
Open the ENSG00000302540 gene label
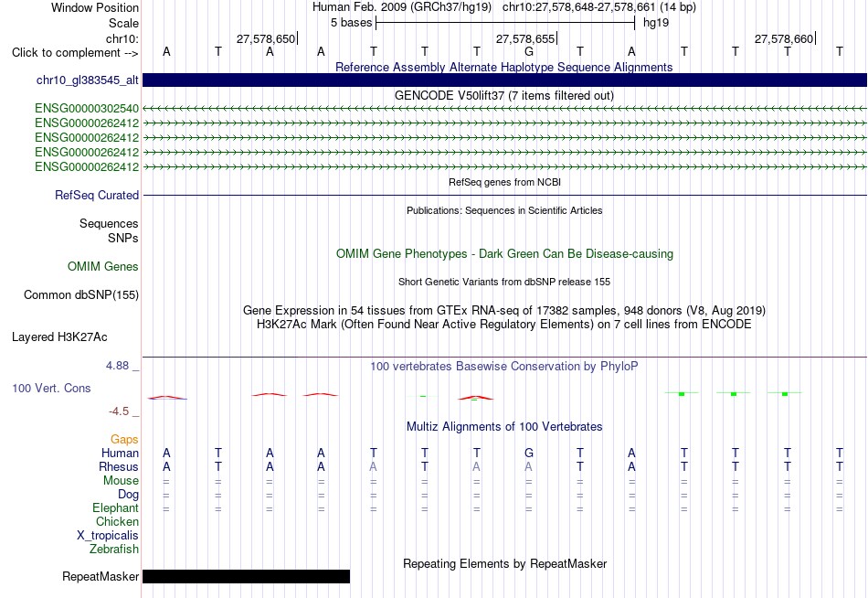[x=87, y=108]
